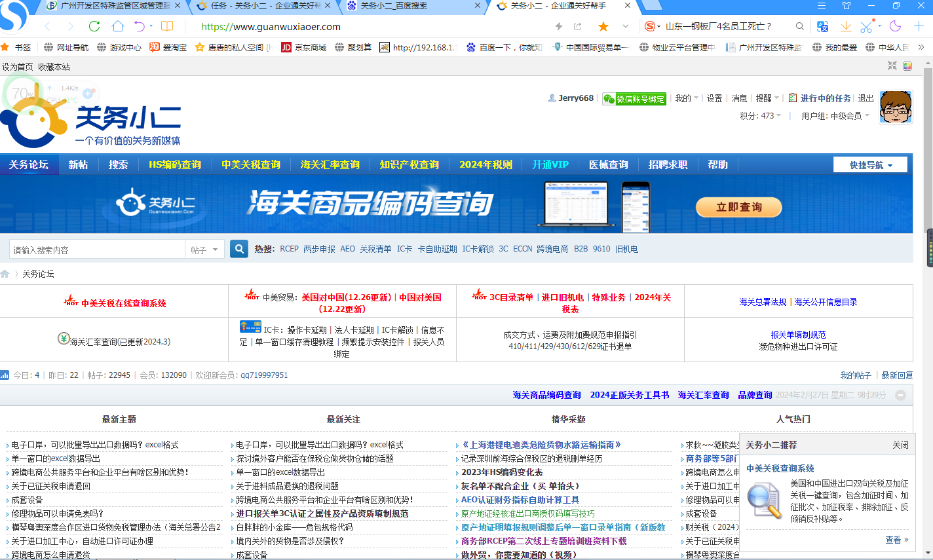Open the 海关汇率查询 nav item
This screenshot has width=933, height=560.
[x=330, y=164]
